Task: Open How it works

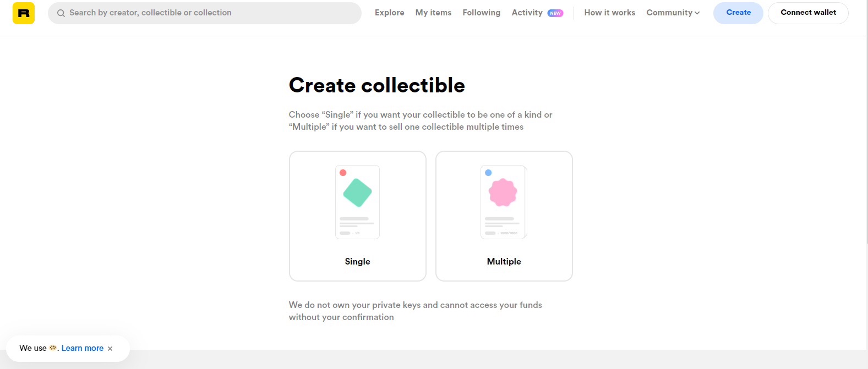Action: click(609, 13)
